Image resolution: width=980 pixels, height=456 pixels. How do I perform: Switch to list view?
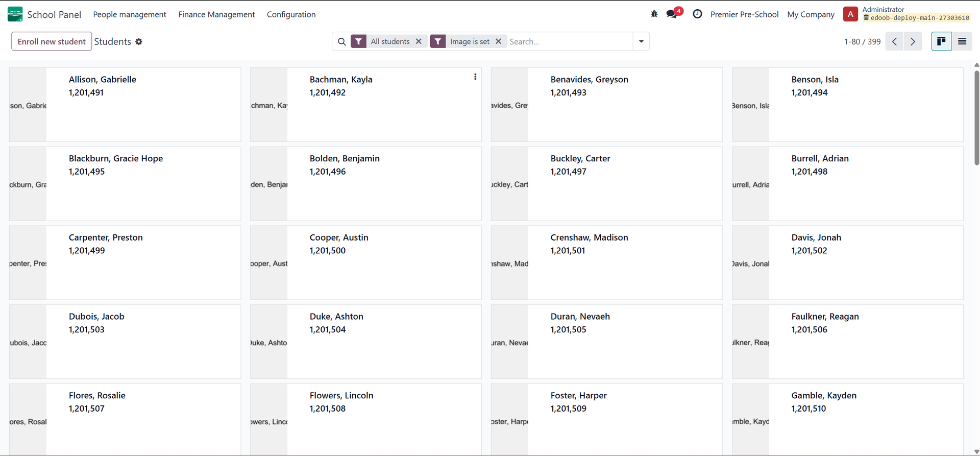[962, 41]
